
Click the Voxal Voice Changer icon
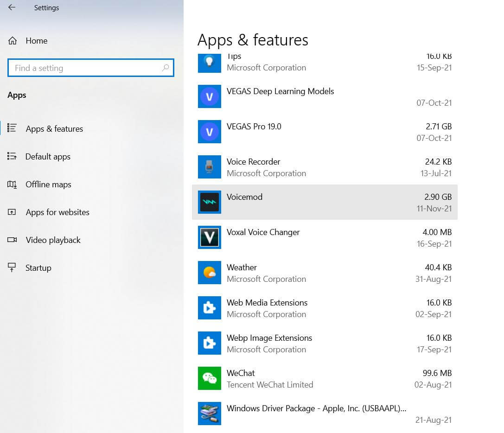point(209,237)
